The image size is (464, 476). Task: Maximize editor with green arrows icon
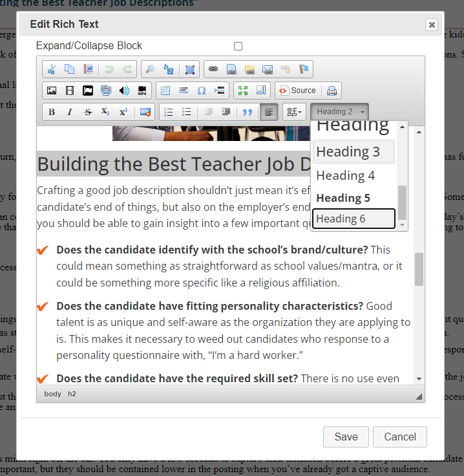pos(243,91)
